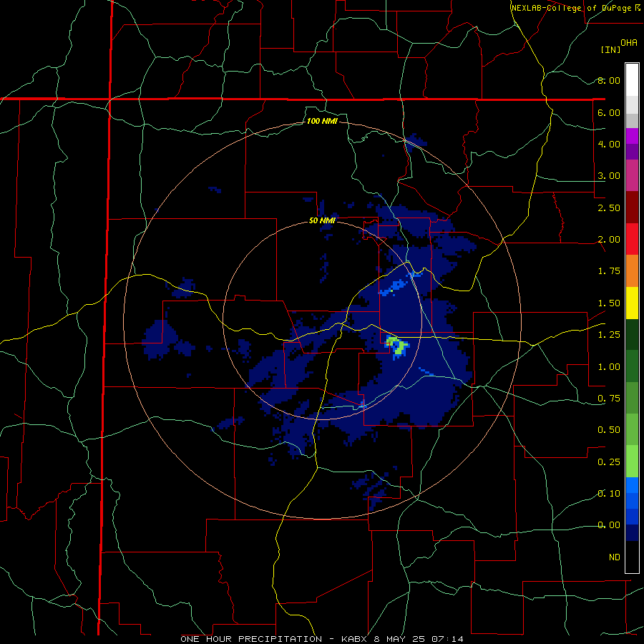644x644 pixels.
Task: Select the white swatch on the color scale
Action: coord(632,80)
